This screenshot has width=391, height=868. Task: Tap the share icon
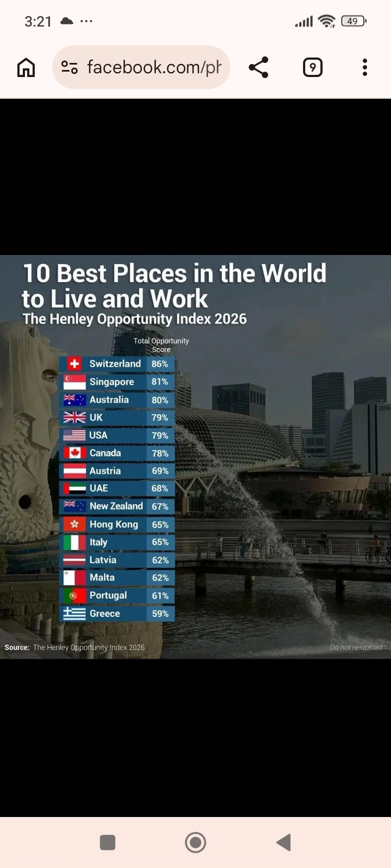pyautogui.click(x=258, y=67)
